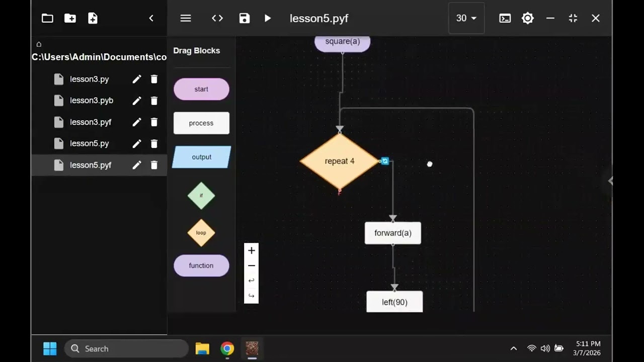The height and width of the screenshot is (362, 644).
Task: Zoom out the canvas with the minus button
Action: coord(252,265)
